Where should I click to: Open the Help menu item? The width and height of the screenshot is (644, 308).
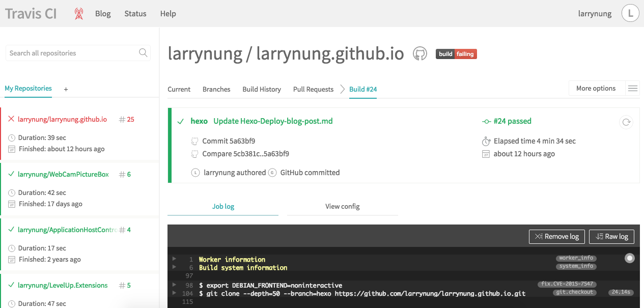(168, 14)
